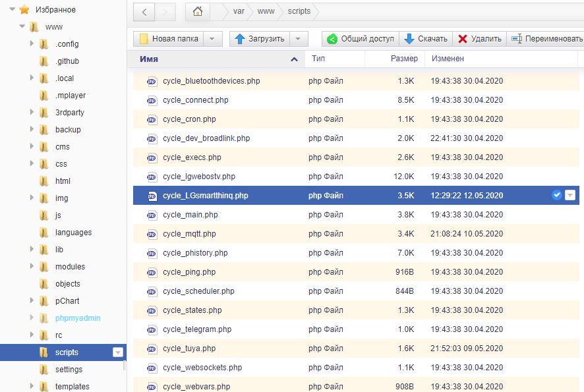Select the cycle_telegram.php file row
Screen dimensions: 584x392
[x=196, y=329]
